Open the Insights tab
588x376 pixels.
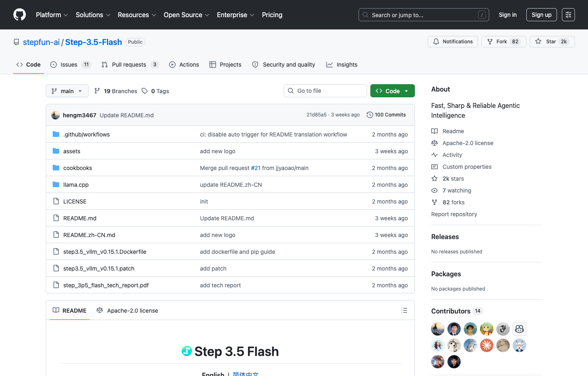point(342,64)
